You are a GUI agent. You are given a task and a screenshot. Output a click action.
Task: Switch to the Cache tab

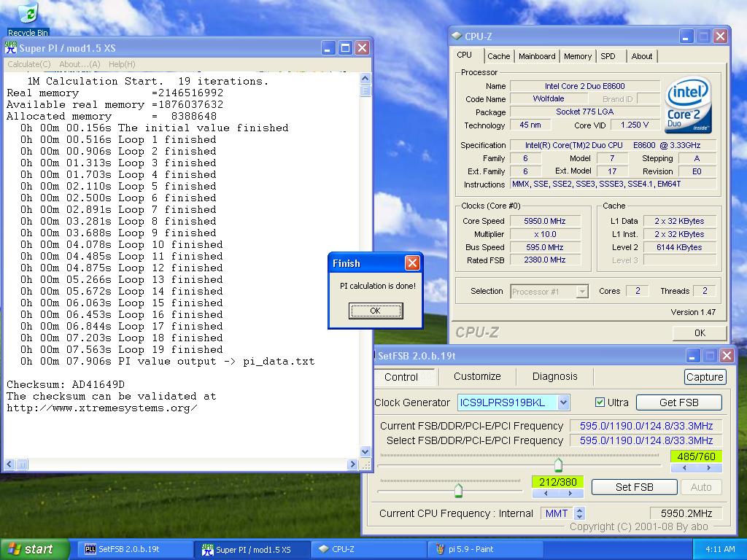click(498, 56)
